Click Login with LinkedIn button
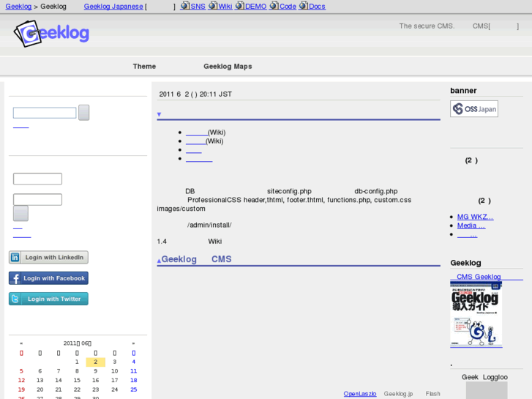This screenshot has width=532, height=399. click(x=48, y=258)
